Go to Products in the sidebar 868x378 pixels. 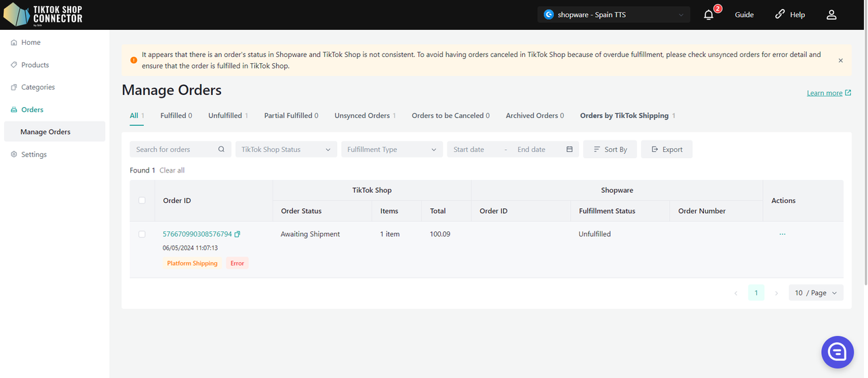[x=35, y=65]
